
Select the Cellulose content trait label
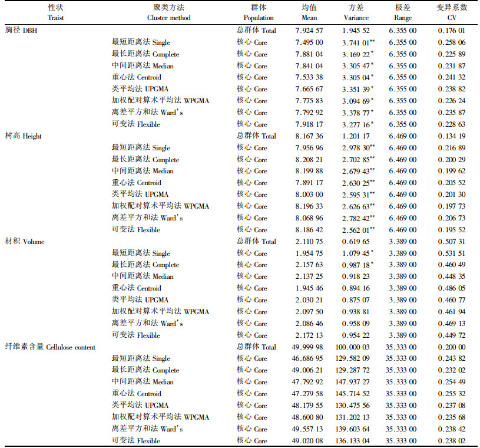[x=50, y=347]
